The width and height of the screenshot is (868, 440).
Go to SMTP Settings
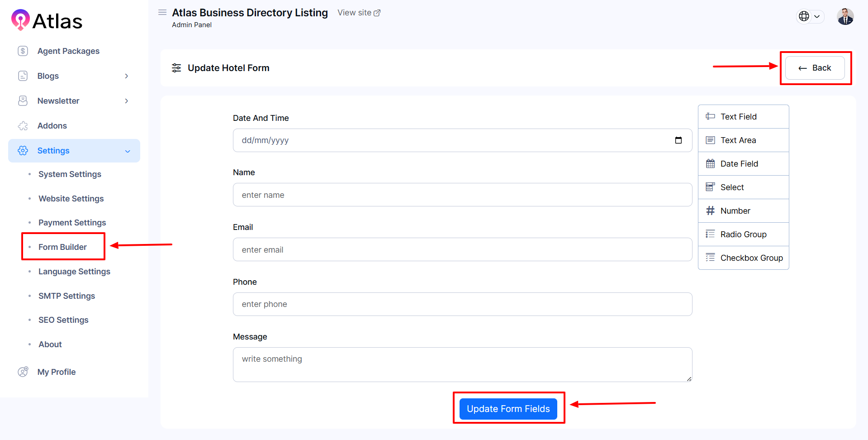pyautogui.click(x=66, y=296)
